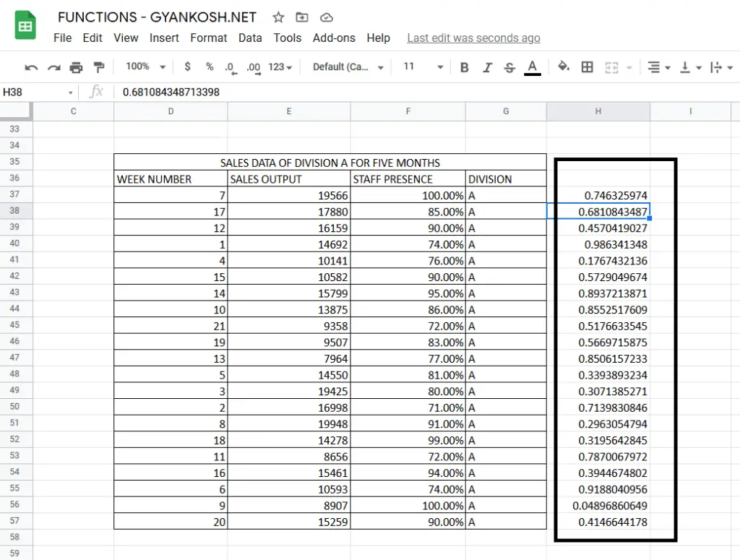
Task: Select the DIVISION header cell
Action: pos(506,178)
